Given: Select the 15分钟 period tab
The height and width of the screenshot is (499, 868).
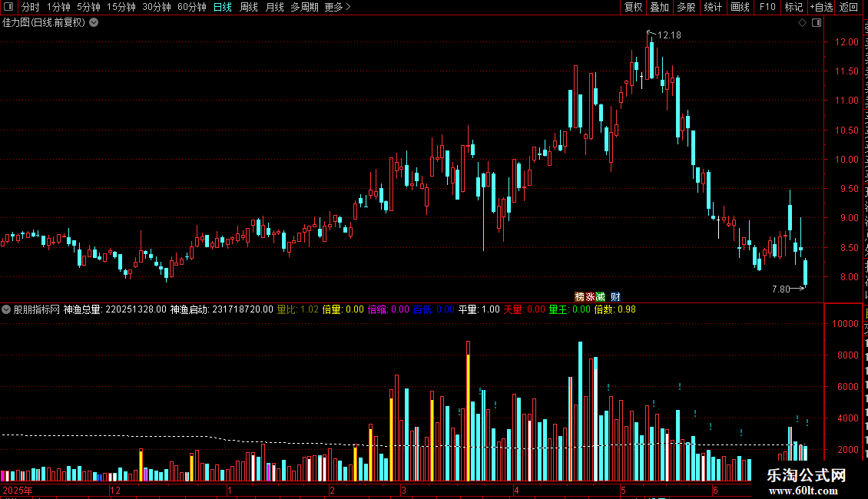Looking at the screenshot, I should click(x=121, y=7).
